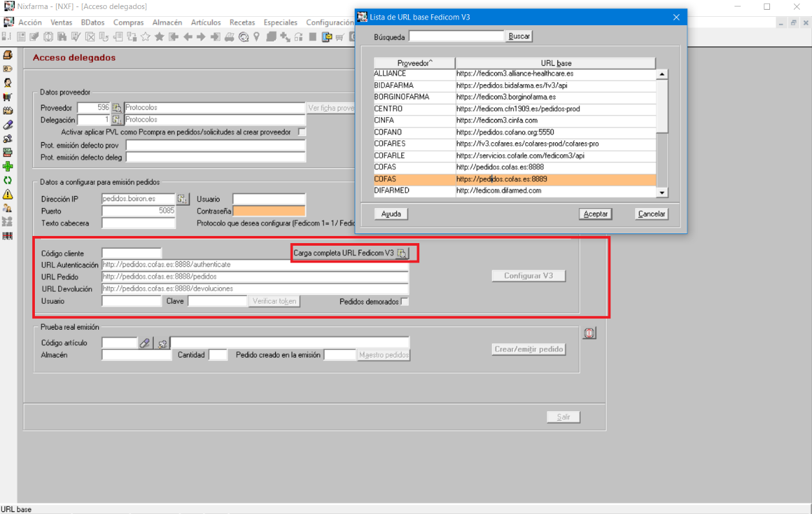This screenshot has height=514, width=812.
Task: Select the CINFA provider row
Action: tap(515, 120)
